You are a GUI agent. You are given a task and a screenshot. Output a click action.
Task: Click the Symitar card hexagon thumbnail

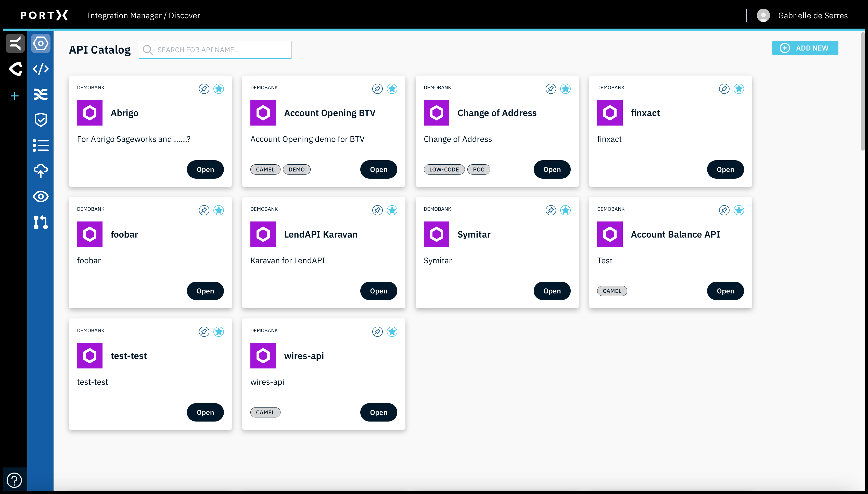(x=436, y=234)
